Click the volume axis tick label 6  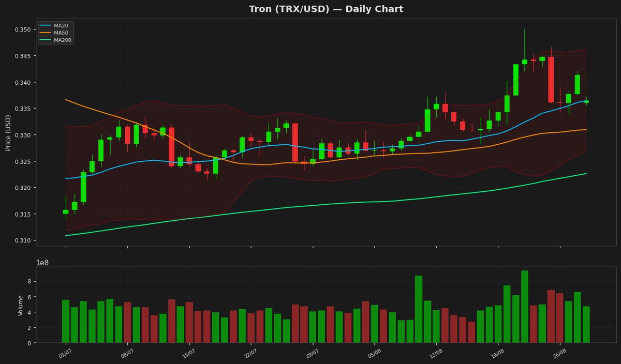pyautogui.click(x=29, y=297)
